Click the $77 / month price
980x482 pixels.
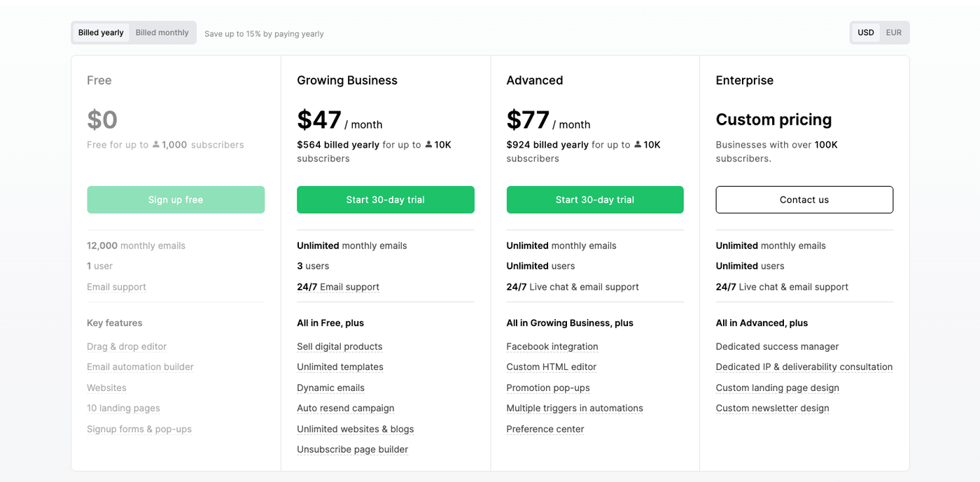click(548, 120)
